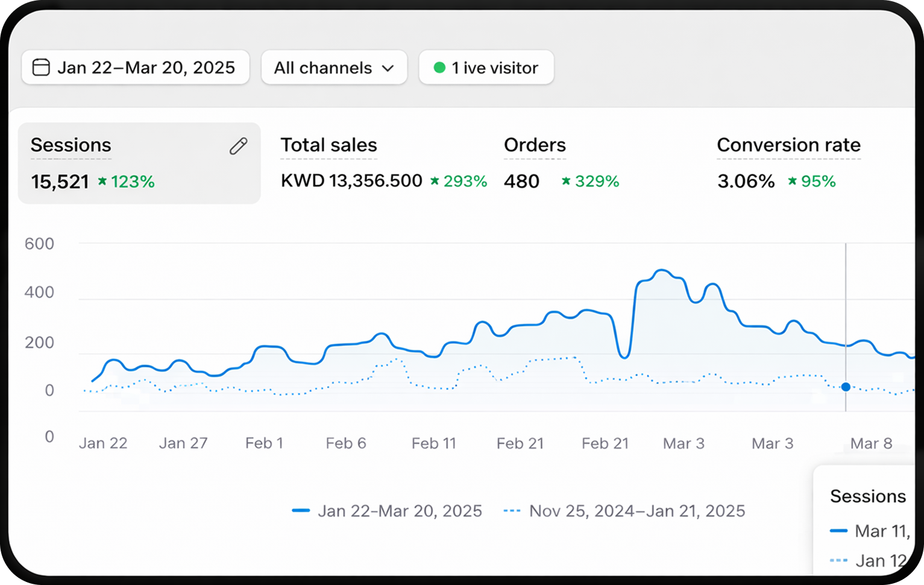Viewport: 924px width, 585px height.
Task: Select the Conversion rate metric
Action: click(788, 145)
